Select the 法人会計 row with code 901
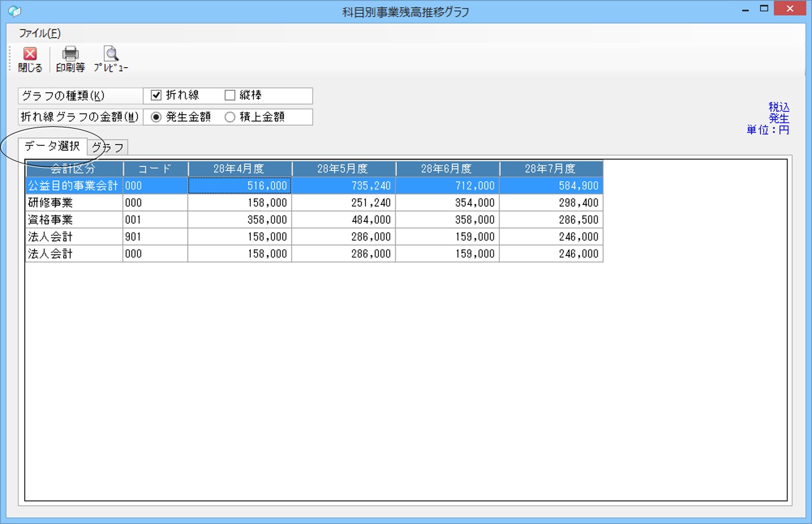Screen dimensions: 812x524 click(314, 237)
